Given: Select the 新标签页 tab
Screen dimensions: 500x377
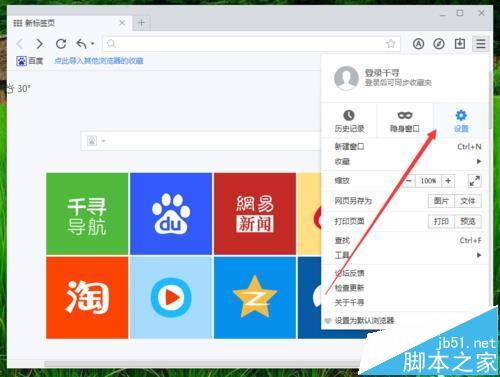Looking at the screenshot, I should [69, 23].
